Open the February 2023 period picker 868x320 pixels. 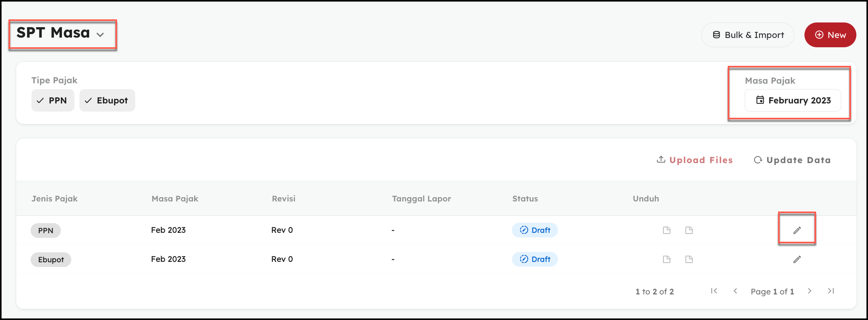(x=793, y=100)
